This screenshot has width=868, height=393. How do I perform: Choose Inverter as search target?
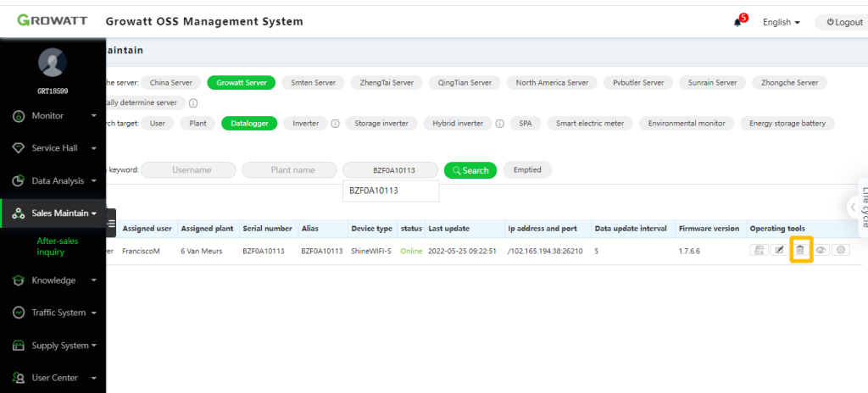point(305,124)
